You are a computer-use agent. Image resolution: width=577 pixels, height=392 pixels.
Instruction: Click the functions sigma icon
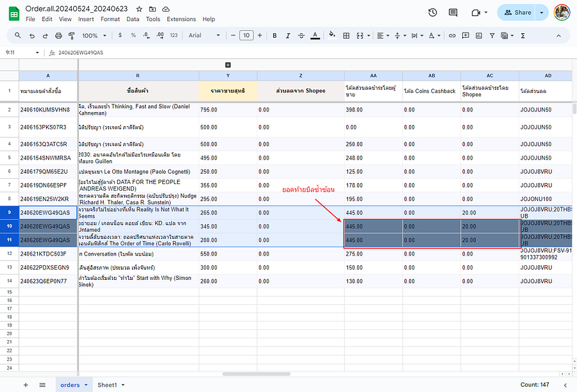pyautogui.click(x=523, y=35)
